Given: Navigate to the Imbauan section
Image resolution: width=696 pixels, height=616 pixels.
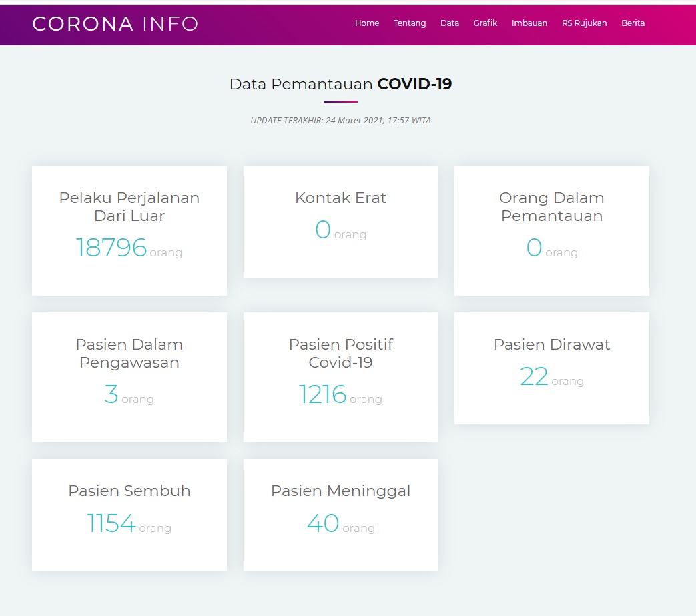Looking at the screenshot, I should 529,23.
